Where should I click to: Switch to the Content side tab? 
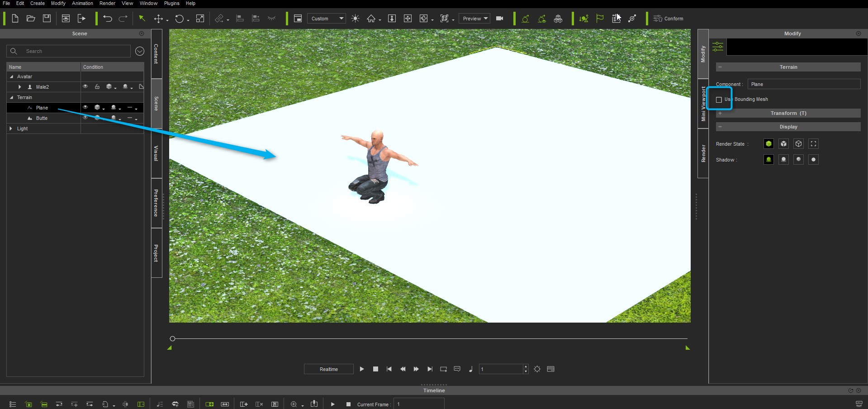[x=156, y=54]
